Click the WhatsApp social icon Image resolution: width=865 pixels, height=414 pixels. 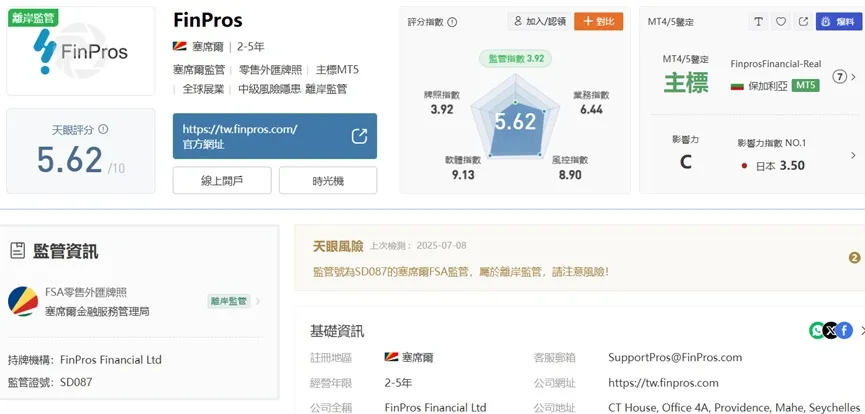[817, 330]
